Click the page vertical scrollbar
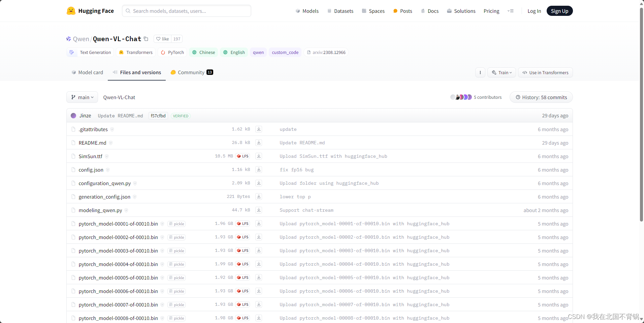The image size is (644, 323). pyautogui.click(x=641, y=115)
